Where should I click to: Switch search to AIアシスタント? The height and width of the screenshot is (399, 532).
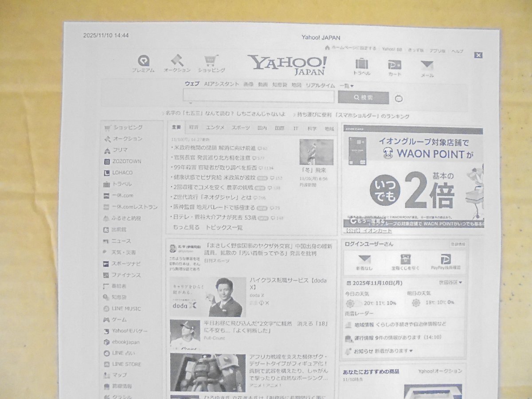[221, 84]
